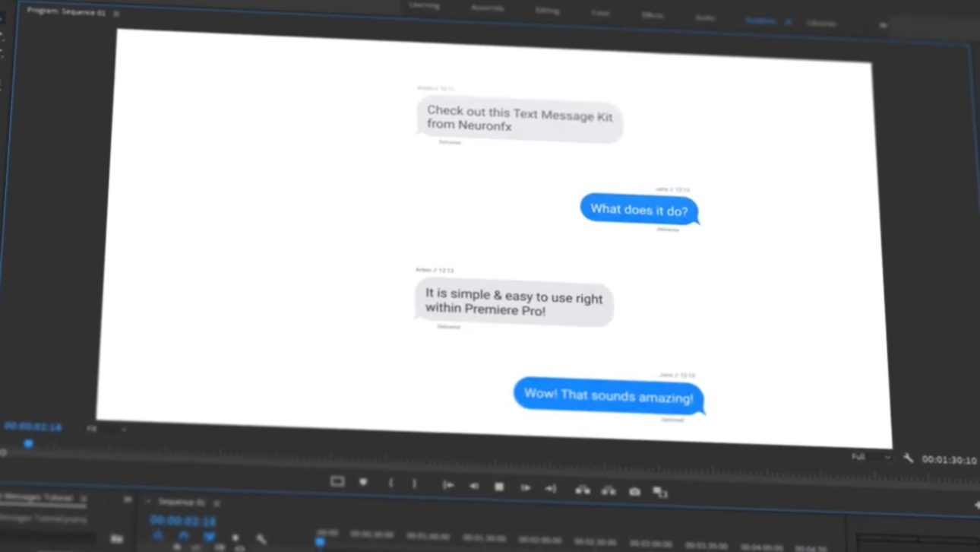Toggle the Safe Margins display button

click(337, 481)
